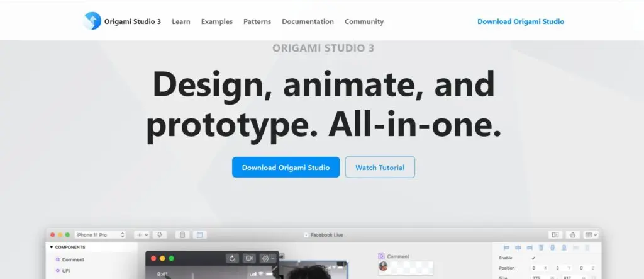Screen dimensions: 644x279
Task: Click the lightbulb icon in the toolbar
Action: pos(160,235)
